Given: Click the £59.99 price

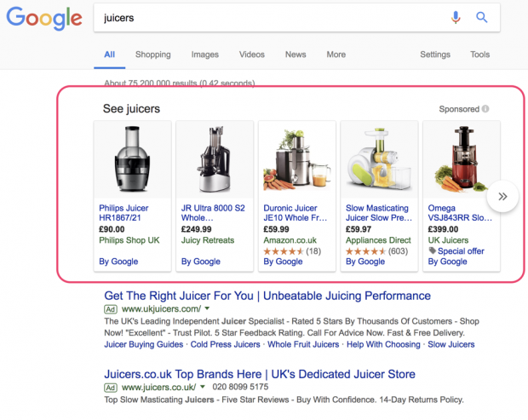Looking at the screenshot, I should (x=276, y=229).
